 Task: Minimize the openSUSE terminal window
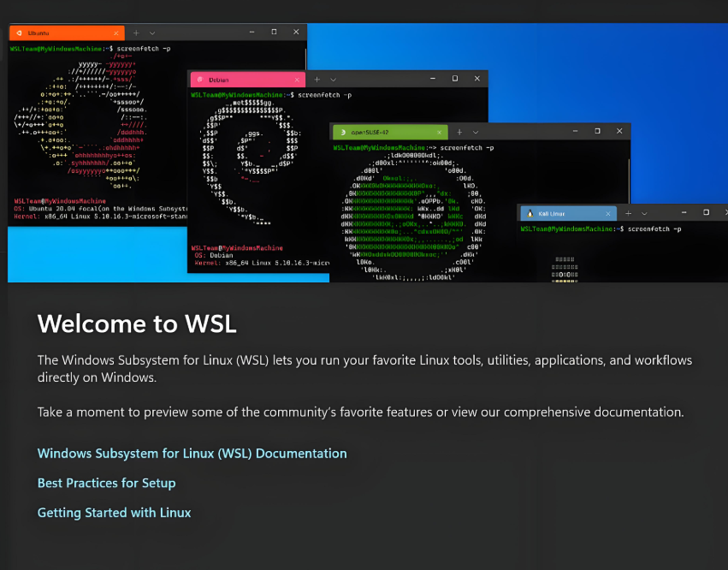pos(575,131)
